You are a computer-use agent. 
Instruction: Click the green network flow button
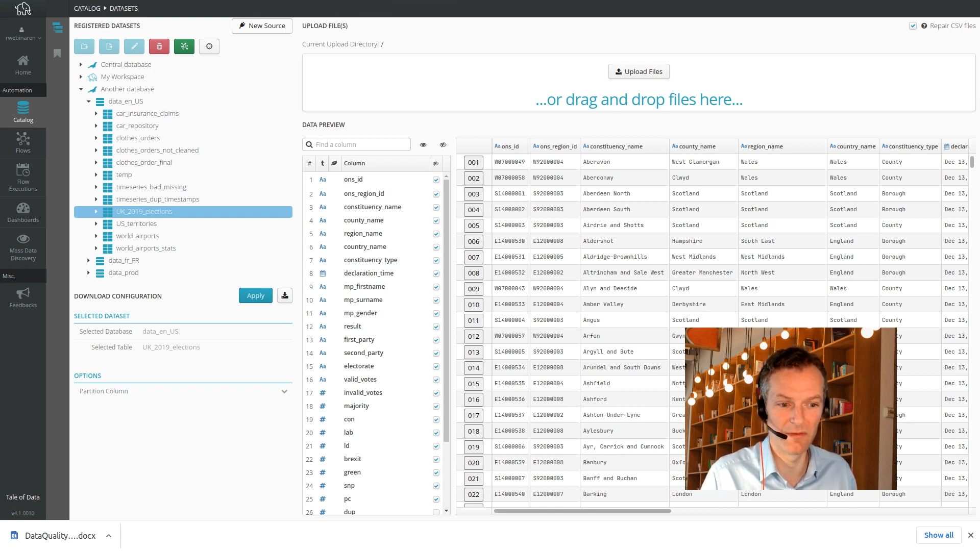[x=184, y=46]
